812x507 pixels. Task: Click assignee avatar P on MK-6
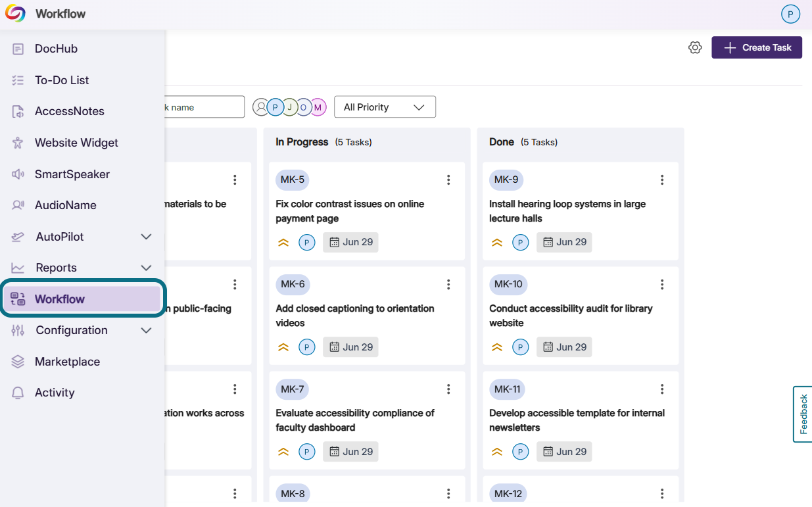(x=307, y=347)
